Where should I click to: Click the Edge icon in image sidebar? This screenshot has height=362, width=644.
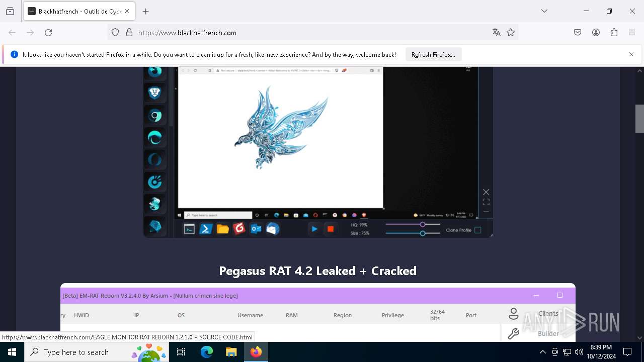tap(154, 138)
